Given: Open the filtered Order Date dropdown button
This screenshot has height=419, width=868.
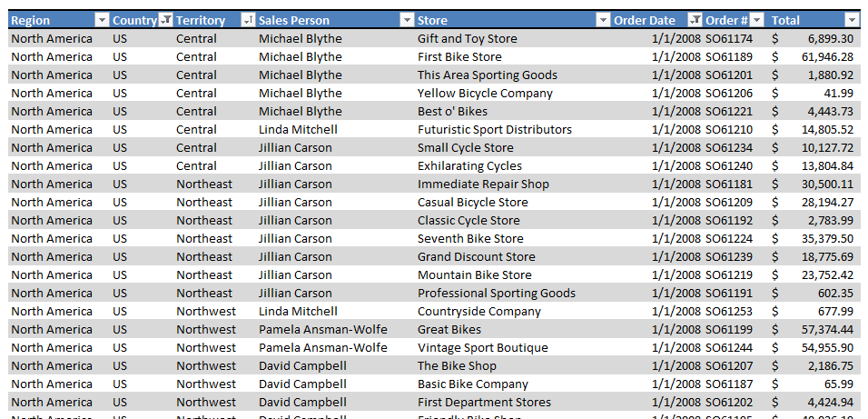Looking at the screenshot, I should (695, 21).
